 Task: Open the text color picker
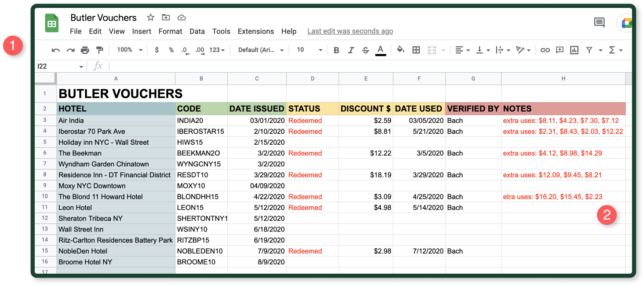(381, 50)
